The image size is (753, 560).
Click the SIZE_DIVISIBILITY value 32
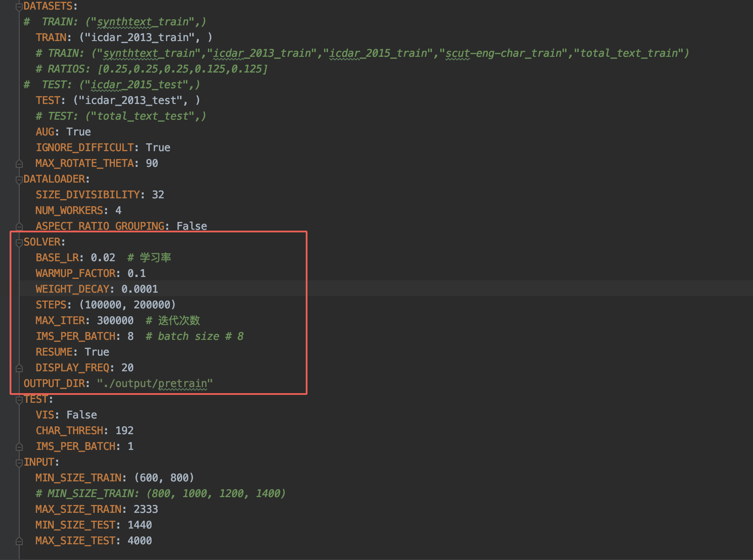tap(158, 195)
